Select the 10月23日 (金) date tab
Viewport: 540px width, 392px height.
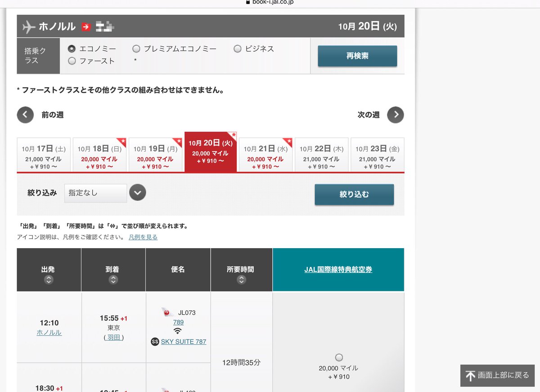[377, 155]
